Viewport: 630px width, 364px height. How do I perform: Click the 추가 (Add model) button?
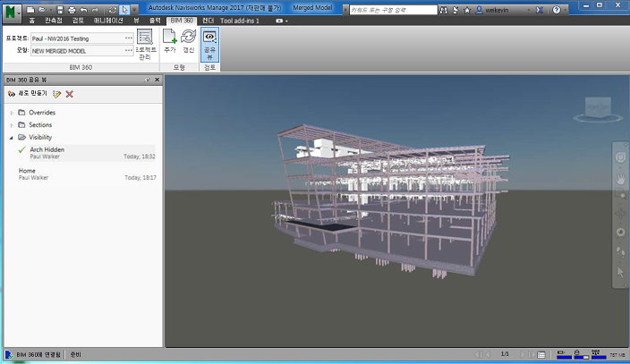coord(170,41)
